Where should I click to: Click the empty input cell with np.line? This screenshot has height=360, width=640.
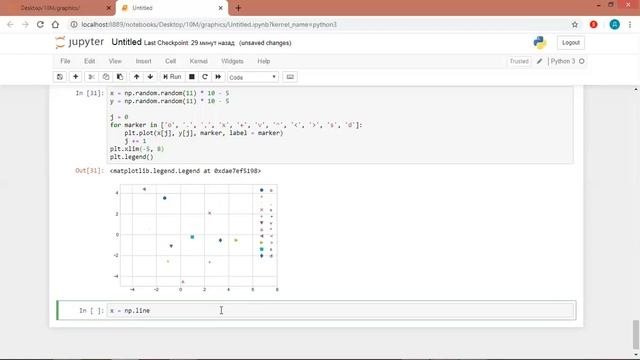[341, 311]
